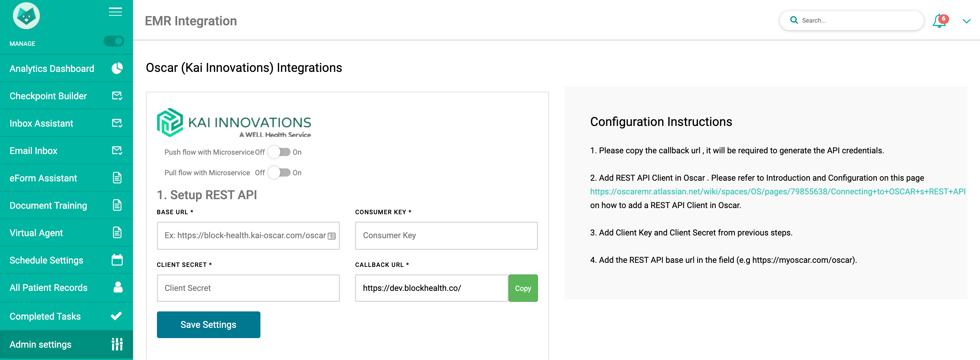The height and width of the screenshot is (360, 980).
Task: Click instruction 1 about copying callback url
Action: tap(737, 150)
